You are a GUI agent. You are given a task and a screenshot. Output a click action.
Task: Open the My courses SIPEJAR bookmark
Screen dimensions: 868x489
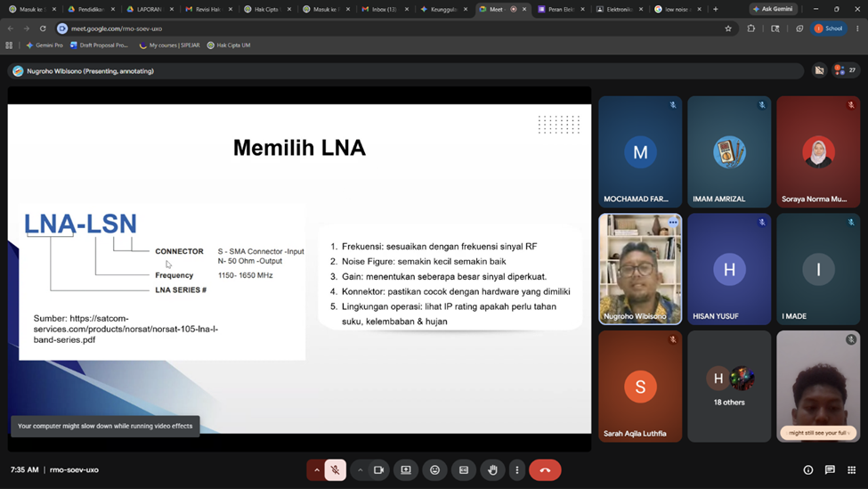pos(169,45)
